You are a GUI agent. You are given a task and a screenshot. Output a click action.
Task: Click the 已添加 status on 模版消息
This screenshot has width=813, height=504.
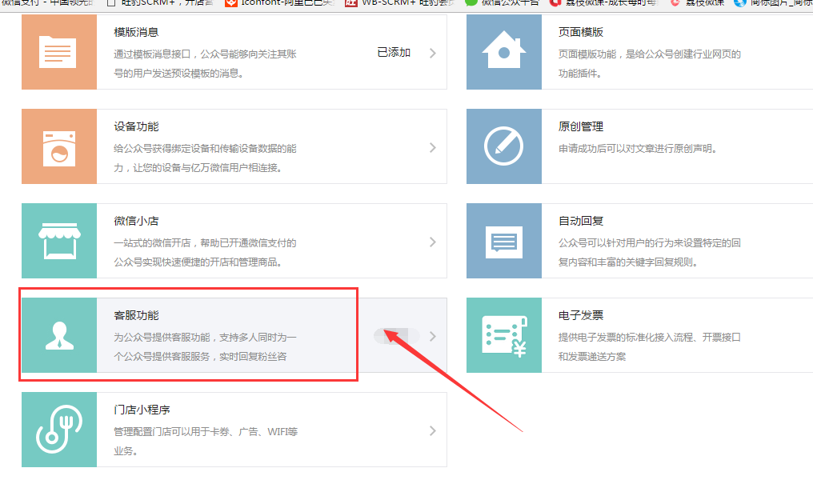point(394,53)
